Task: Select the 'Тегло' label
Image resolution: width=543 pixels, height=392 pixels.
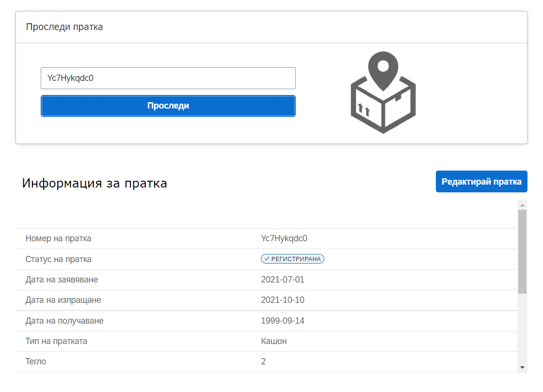Action: click(x=36, y=361)
